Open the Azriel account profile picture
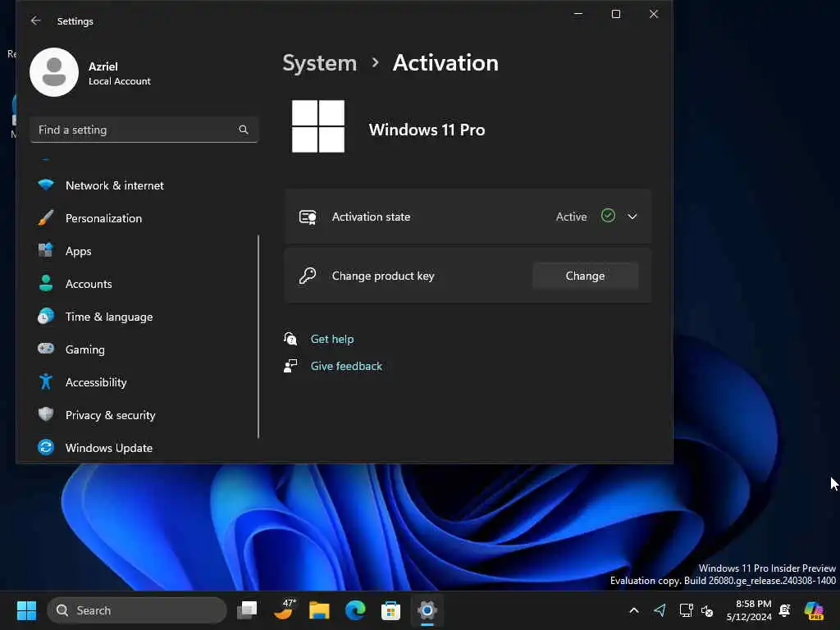The image size is (840, 630). [54, 72]
